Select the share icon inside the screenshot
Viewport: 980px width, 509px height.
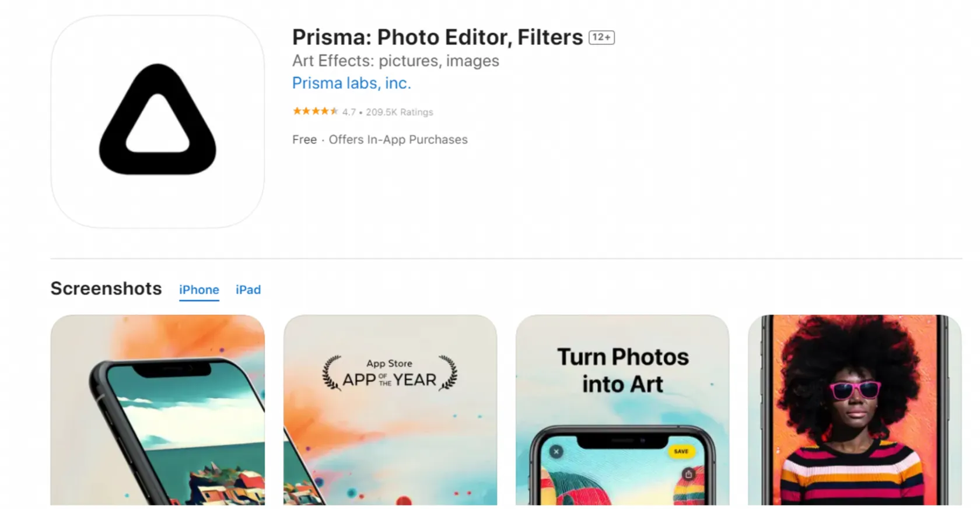(x=688, y=474)
